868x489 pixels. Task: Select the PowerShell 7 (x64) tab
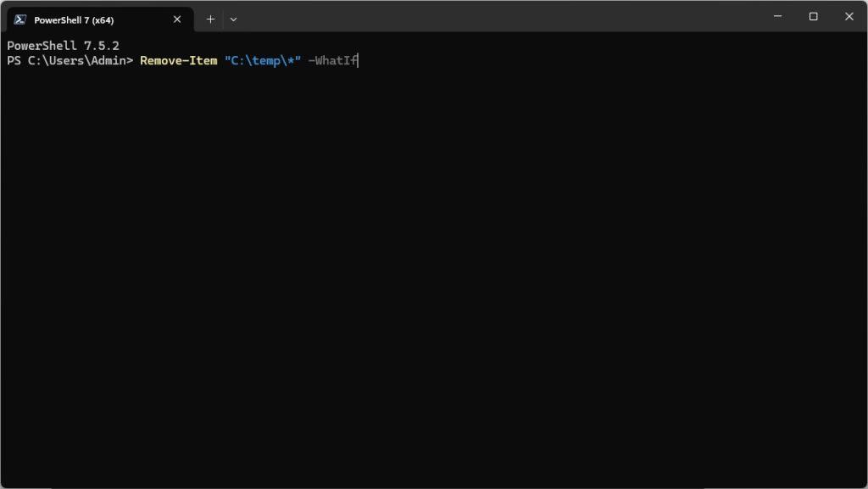coord(100,19)
